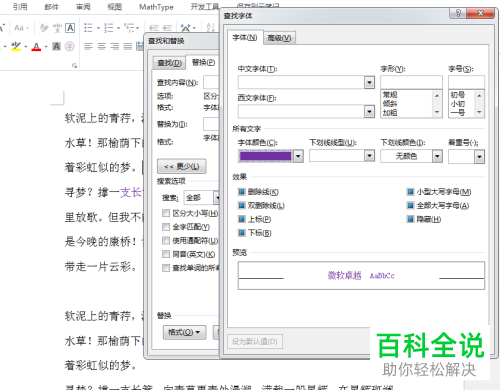Click the Decrease Indent icon

[154, 28]
